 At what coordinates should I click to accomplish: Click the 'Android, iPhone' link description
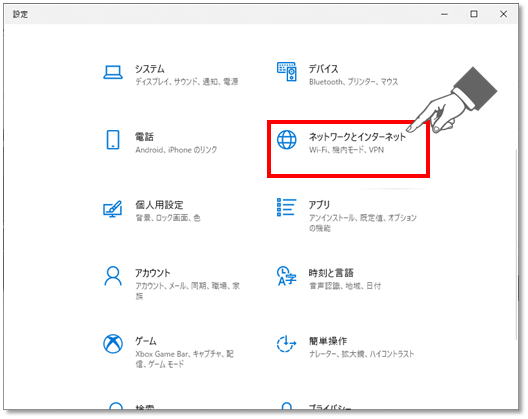click(x=176, y=150)
